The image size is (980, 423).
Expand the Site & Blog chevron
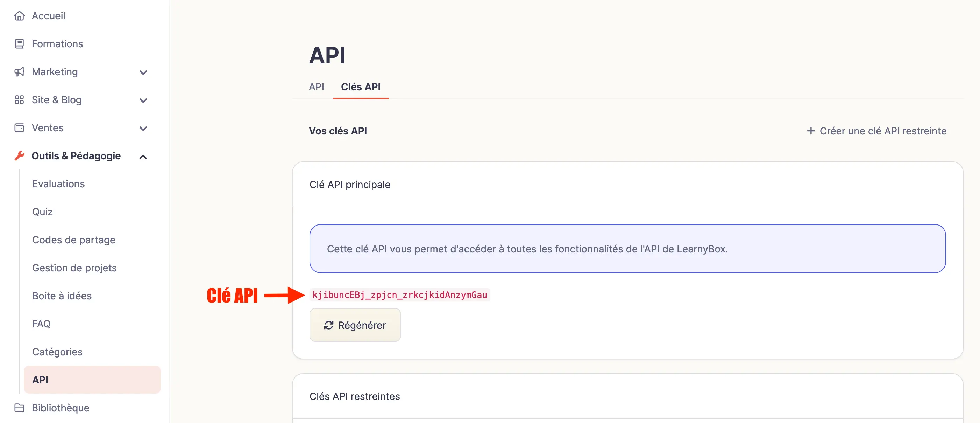click(x=143, y=100)
